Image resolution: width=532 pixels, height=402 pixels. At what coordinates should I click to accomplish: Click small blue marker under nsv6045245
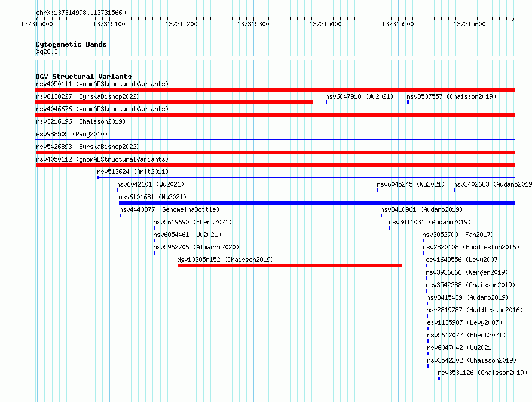(x=378, y=190)
